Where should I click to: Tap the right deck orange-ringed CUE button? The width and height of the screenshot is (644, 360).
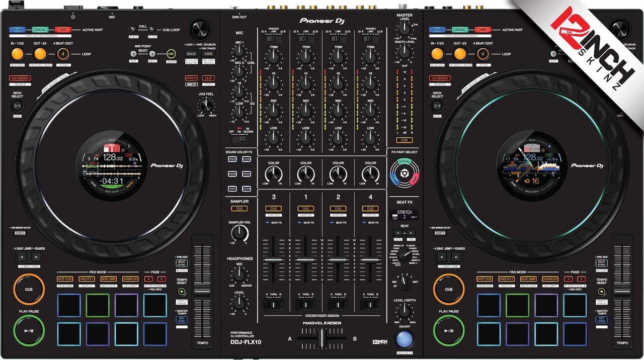tap(448, 289)
